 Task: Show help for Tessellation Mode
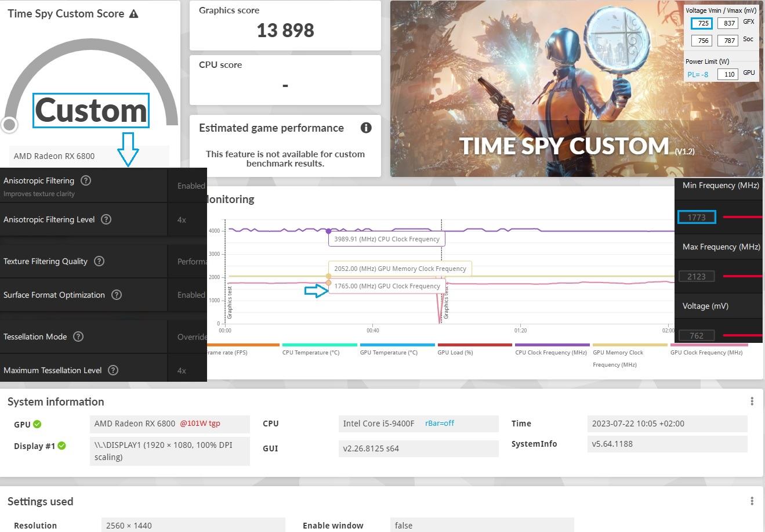[78, 336]
